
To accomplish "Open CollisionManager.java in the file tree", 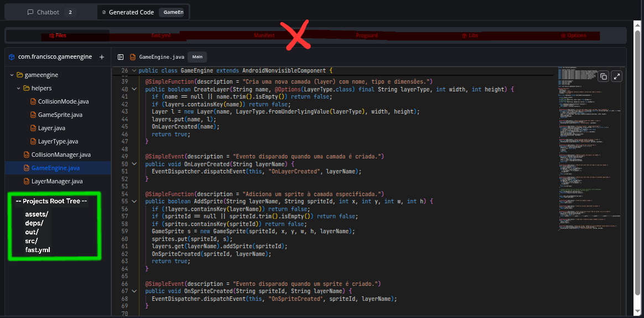I will [61, 155].
